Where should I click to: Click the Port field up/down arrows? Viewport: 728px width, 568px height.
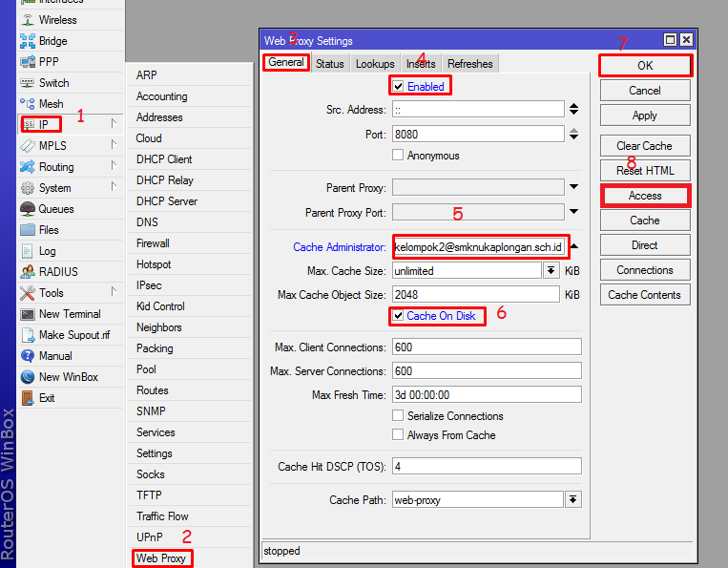[x=573, y=135]
